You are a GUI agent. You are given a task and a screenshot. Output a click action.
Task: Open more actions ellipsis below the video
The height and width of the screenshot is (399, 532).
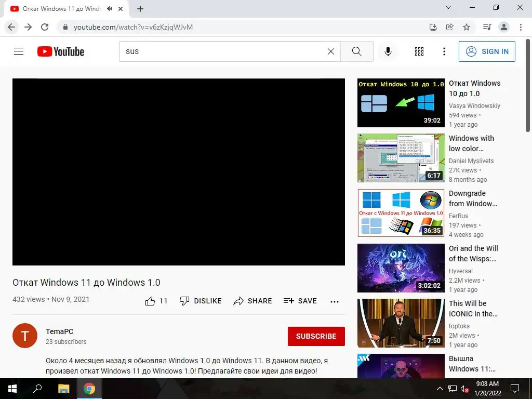(334, 302)
